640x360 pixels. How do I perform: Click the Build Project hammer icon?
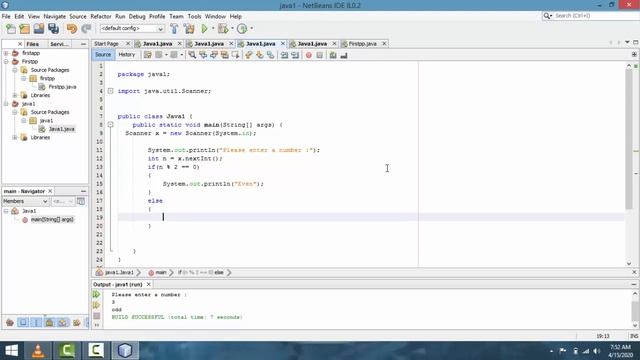(174, 29)
